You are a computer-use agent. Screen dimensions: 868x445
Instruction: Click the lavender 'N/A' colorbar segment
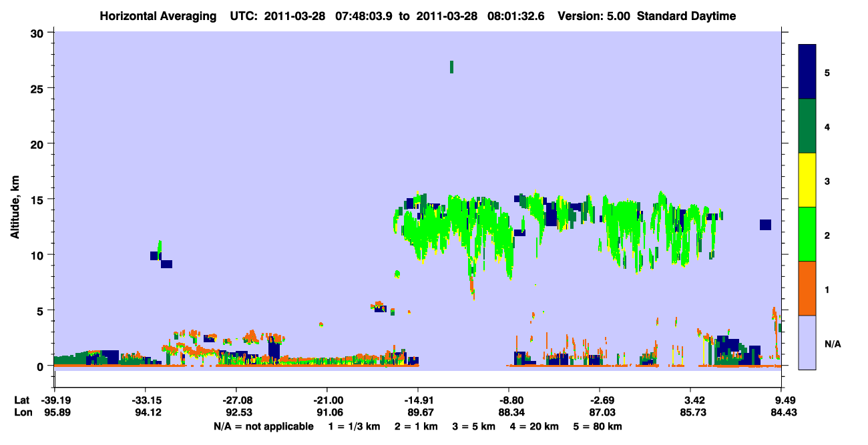(x=807, y=342)
